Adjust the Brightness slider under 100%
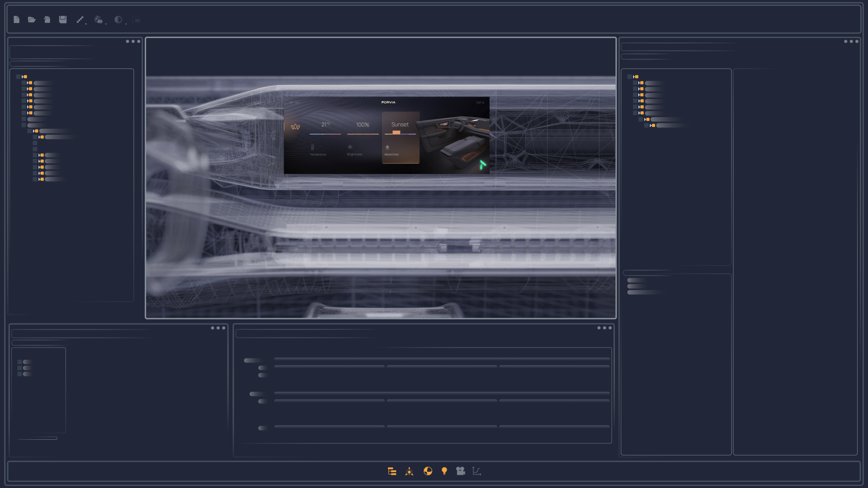 (x=363, y=134)
